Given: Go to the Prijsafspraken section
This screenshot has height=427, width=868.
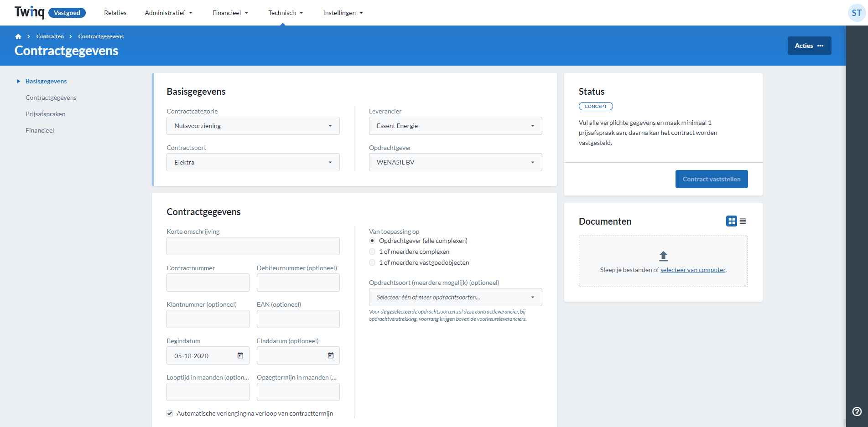Looking at the screenshot, I should [x=45, y=114].
